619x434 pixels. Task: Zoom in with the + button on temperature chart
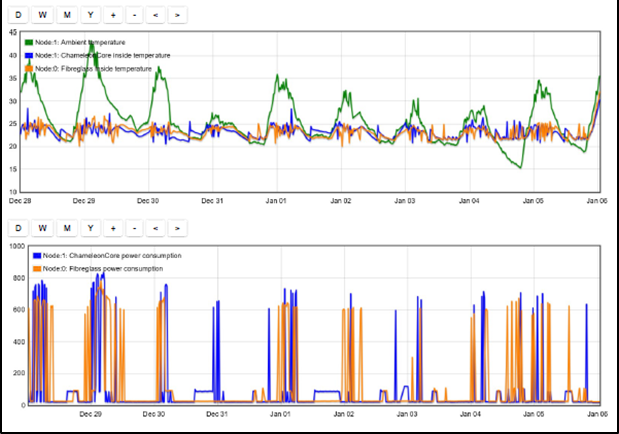coord(113,15)
